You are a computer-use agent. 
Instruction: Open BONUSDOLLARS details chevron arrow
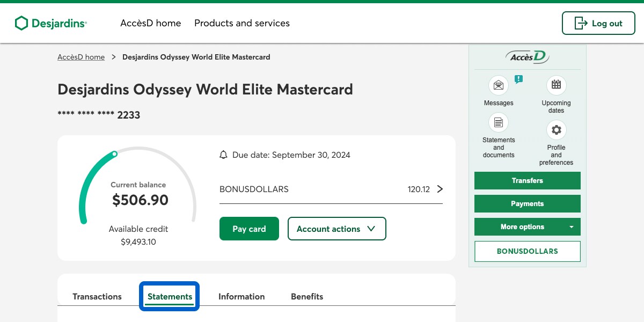440,189
